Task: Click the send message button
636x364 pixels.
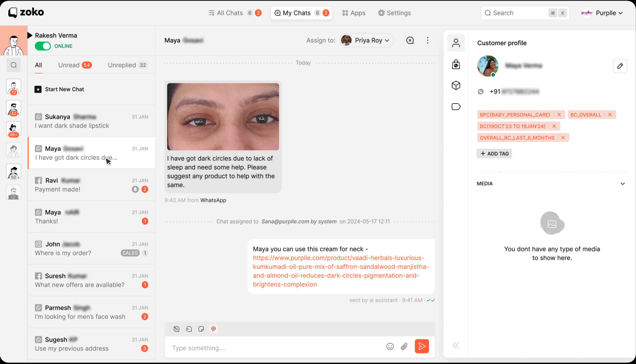Action: 422,346
